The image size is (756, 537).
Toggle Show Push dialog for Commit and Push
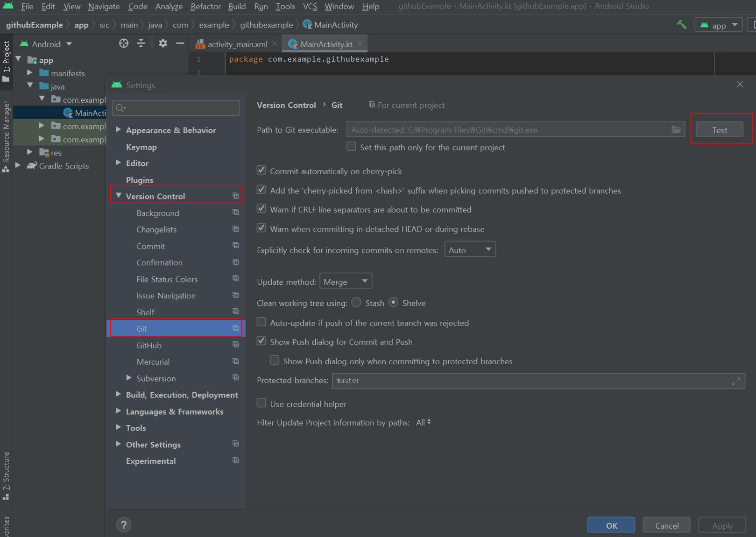261,341
